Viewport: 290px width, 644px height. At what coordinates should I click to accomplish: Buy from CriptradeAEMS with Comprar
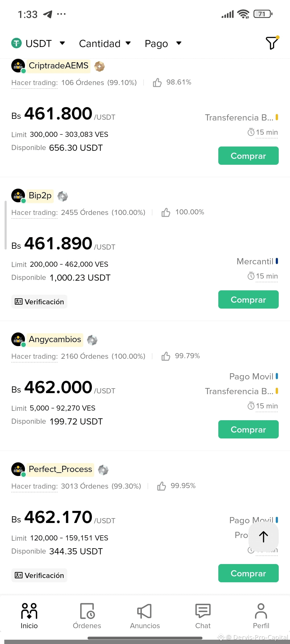(248, 156)
